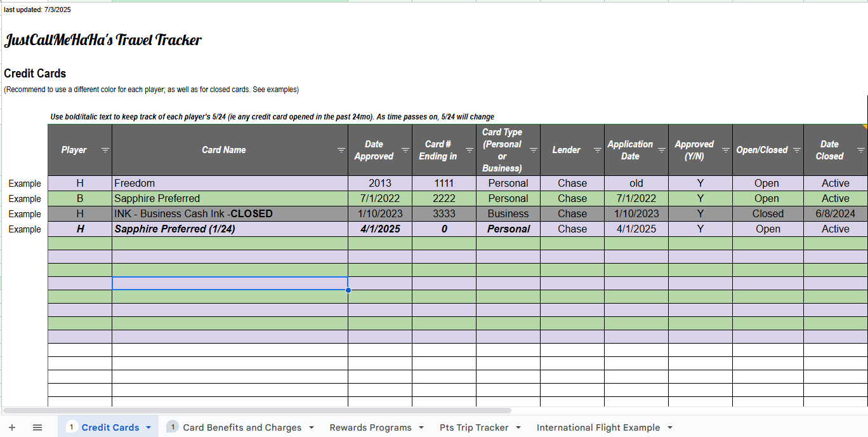Open the Approved (Y/N) column filter

pyautogui.click(x=726, y=150)
